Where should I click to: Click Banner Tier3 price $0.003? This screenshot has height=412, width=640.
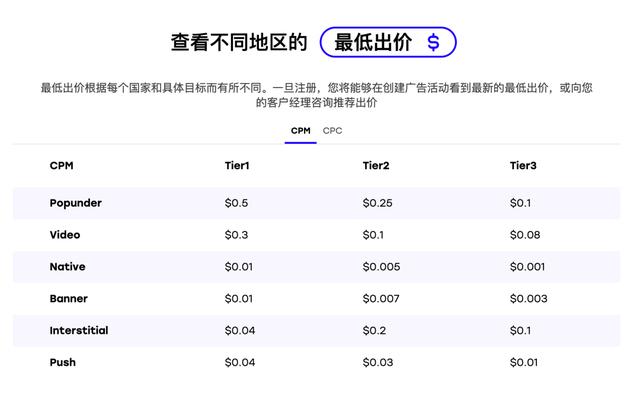[528, 298]
